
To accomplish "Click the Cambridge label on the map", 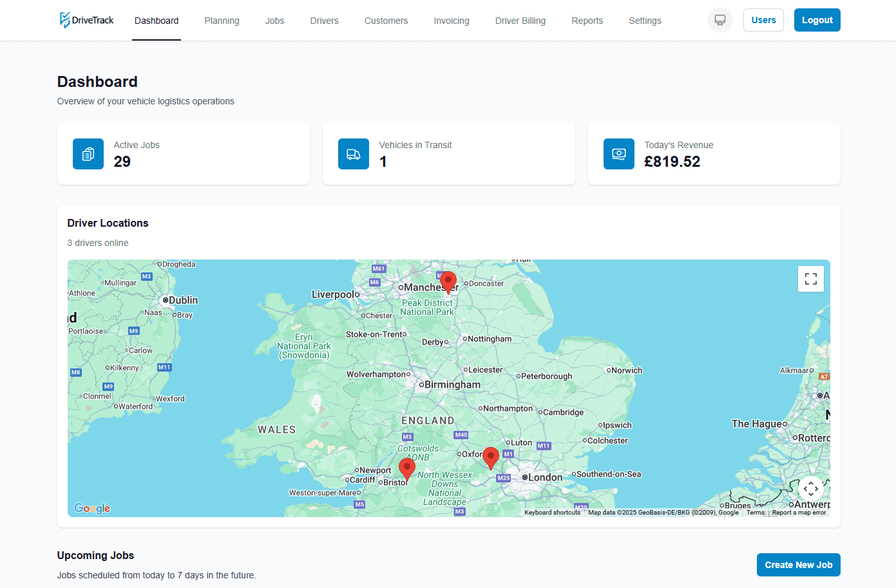I will 564,412.
